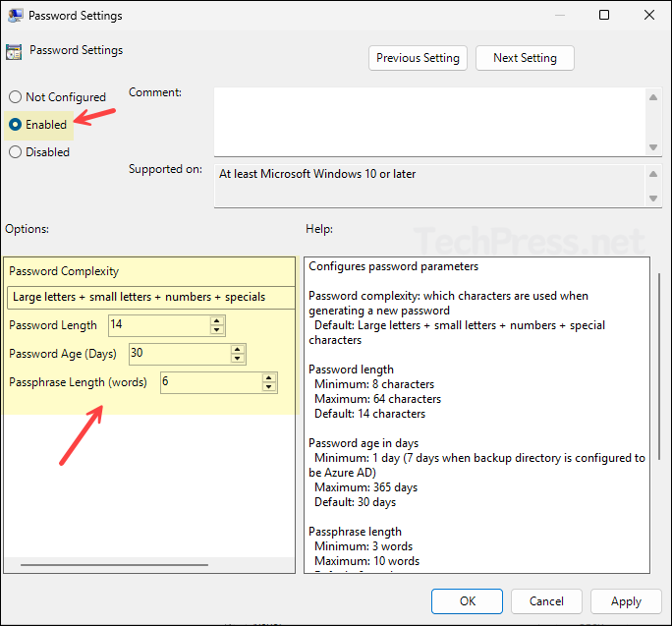Click the Password Complexity label
The height and width of the screenshot is (626, 672).
(x=64, y=271)
